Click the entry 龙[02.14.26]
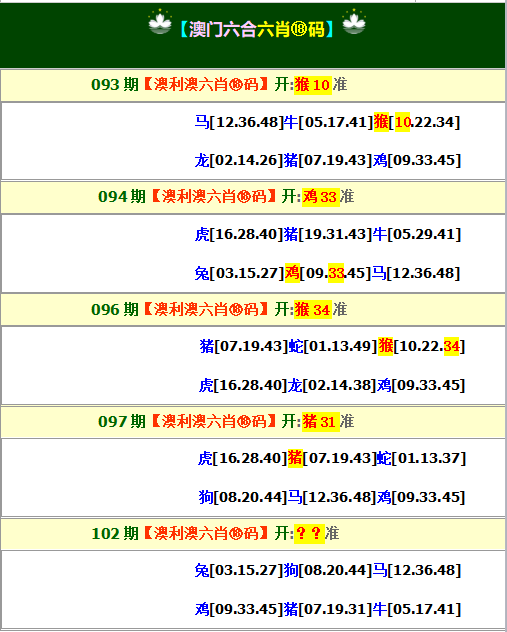Screen dimensions: 507x632 pos(239,160)
